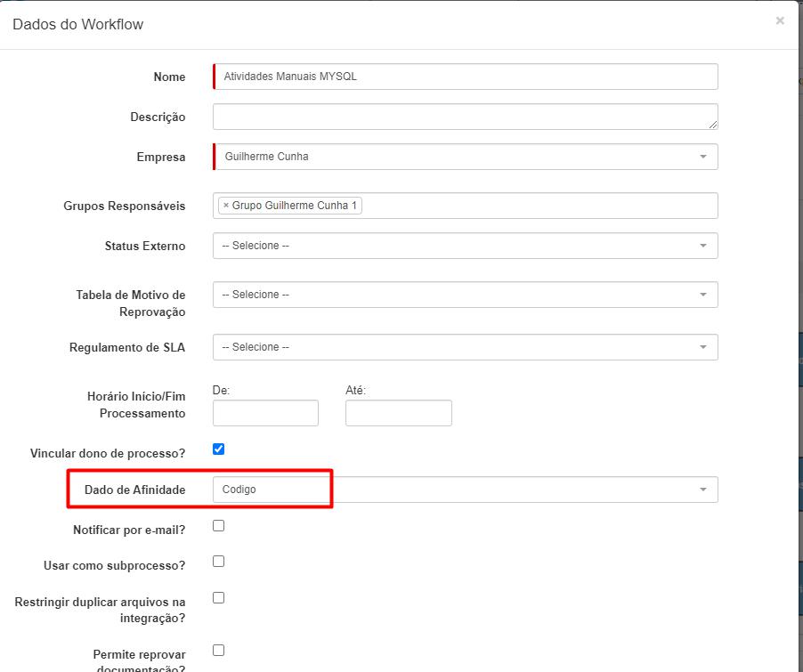Close the Dados do Workflow dialog
This screenshot has height=672, width=803.
point(780,20)
